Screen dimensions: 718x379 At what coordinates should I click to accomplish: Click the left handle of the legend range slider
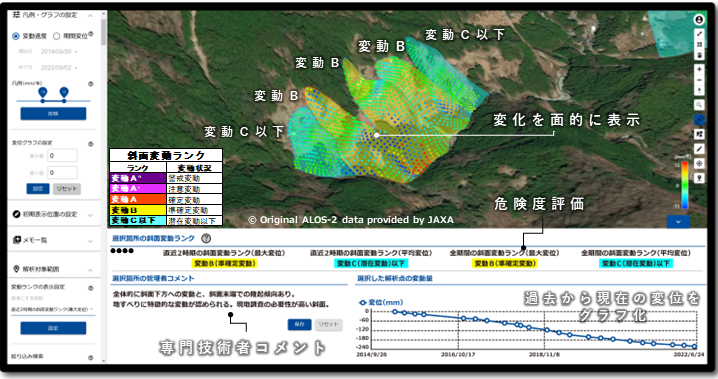tap(43, 93)
